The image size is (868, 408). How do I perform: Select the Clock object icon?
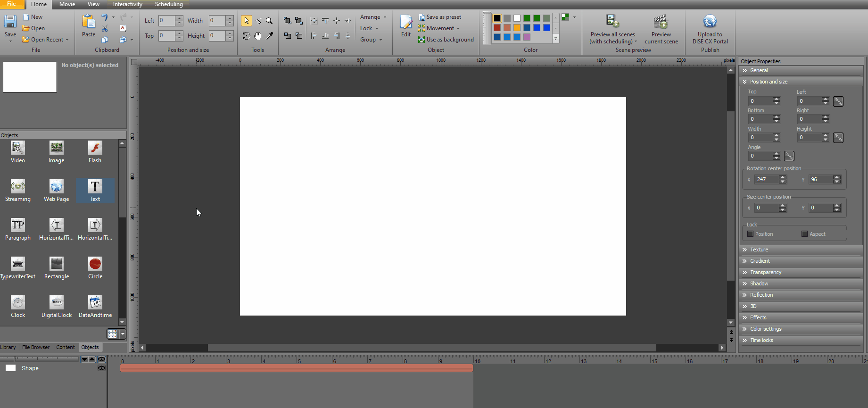click(18, 303)
